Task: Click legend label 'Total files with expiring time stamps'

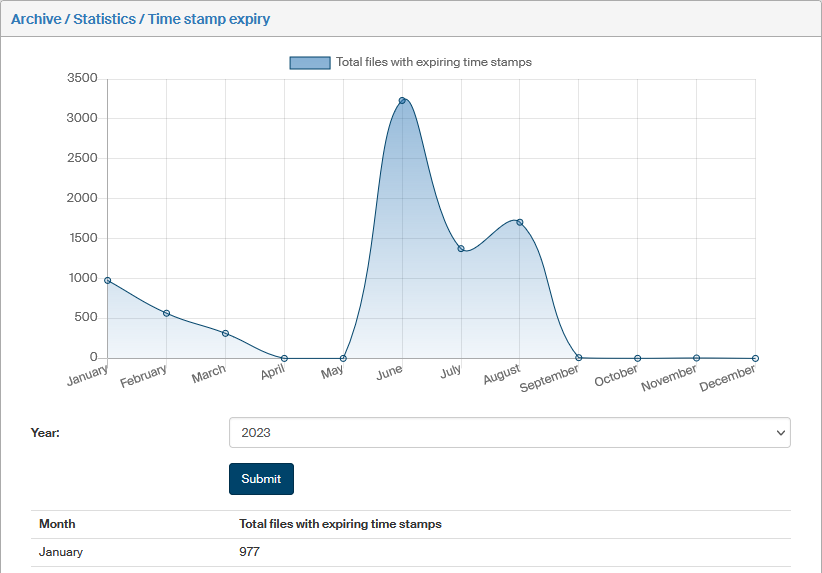Action: [433, 62]
